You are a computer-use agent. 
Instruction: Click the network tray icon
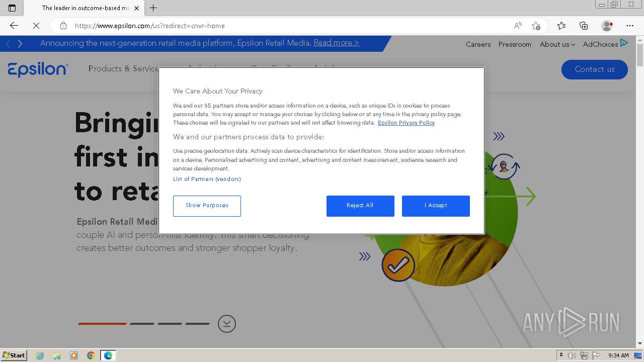point(584,355)
